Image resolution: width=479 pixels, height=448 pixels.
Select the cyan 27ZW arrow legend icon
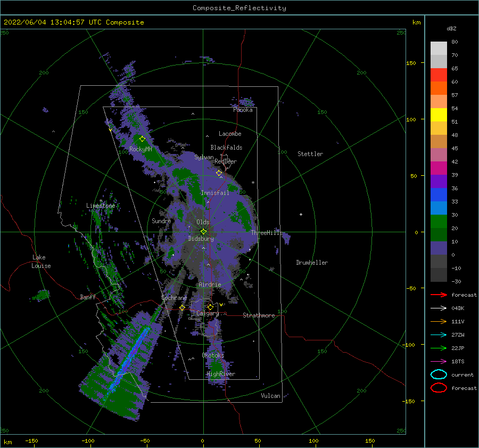tap(439, 335)
